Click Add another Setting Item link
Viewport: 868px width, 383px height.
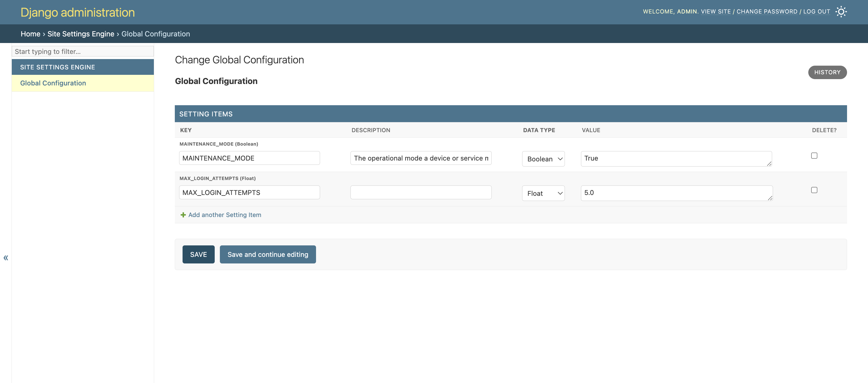click(x=225, y=215)
